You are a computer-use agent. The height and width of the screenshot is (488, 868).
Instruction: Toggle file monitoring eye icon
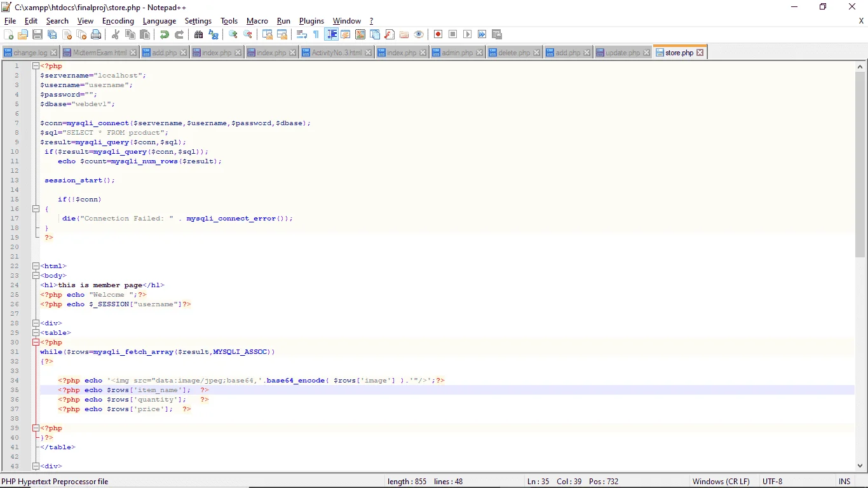click(419, 34)
